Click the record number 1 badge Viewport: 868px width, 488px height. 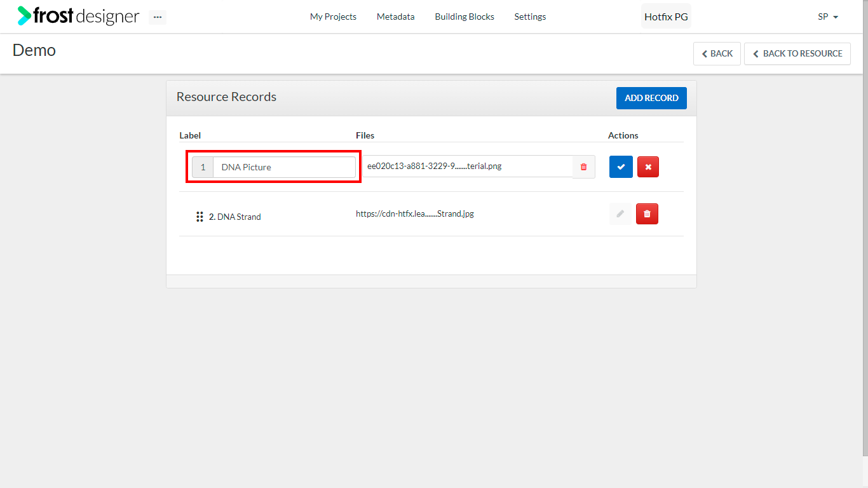tap(203, 167)
